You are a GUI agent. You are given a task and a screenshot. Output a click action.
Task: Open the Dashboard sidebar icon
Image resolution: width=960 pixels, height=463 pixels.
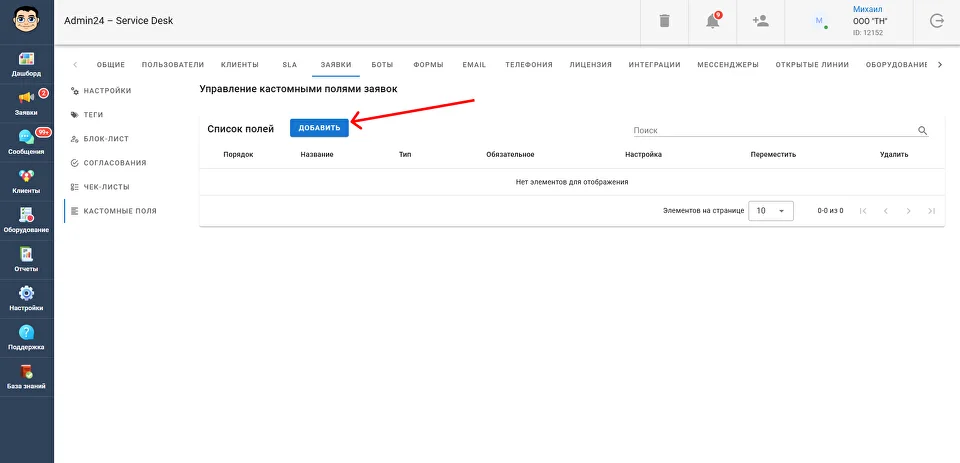coord(26,59)
